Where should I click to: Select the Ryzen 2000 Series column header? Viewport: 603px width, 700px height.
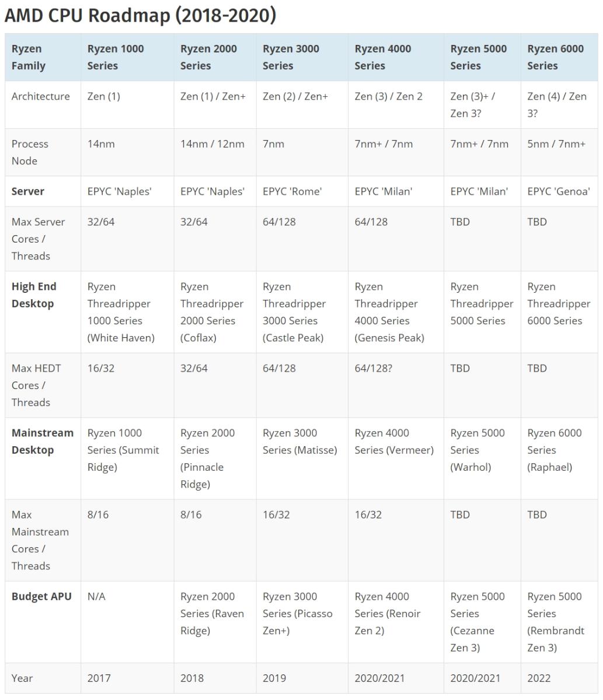point(208,57)
